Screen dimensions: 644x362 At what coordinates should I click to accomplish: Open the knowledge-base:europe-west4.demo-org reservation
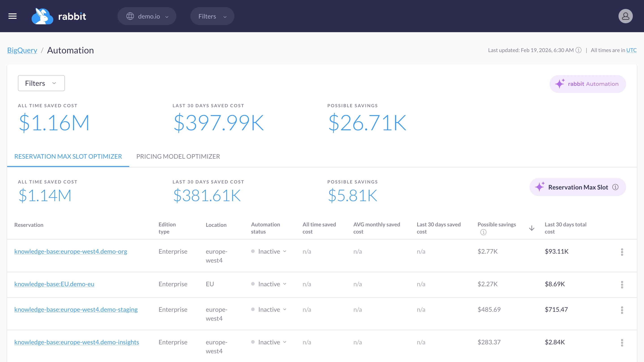[x=71, y=251]
